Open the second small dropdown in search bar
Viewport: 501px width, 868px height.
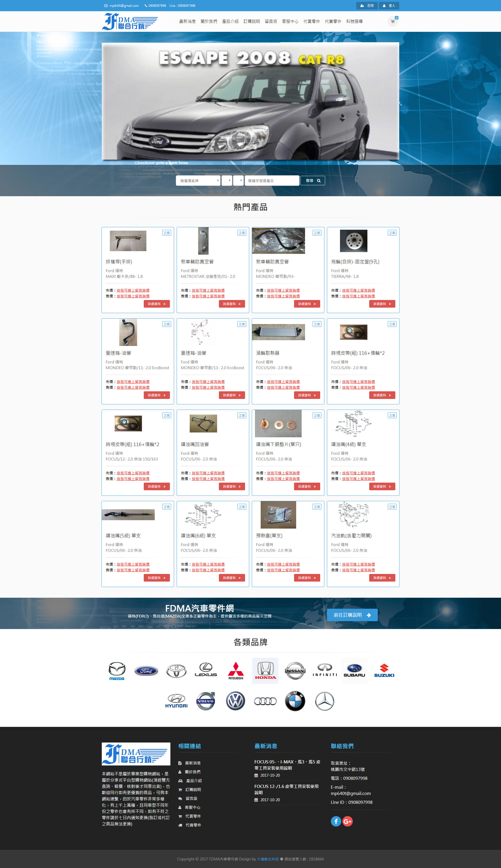pyautogui.click(x=227, y=181)
